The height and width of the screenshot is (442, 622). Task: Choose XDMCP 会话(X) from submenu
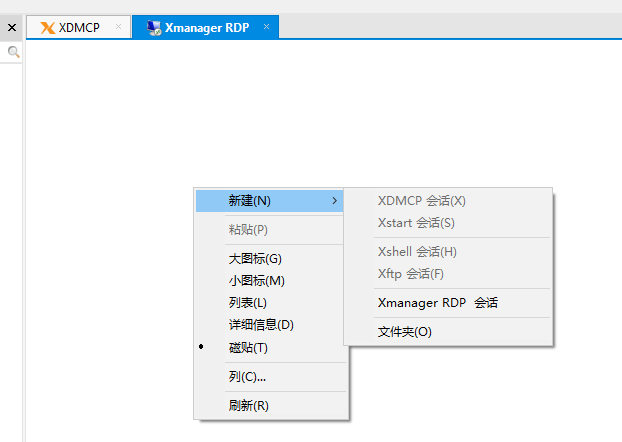pos(448,201)
